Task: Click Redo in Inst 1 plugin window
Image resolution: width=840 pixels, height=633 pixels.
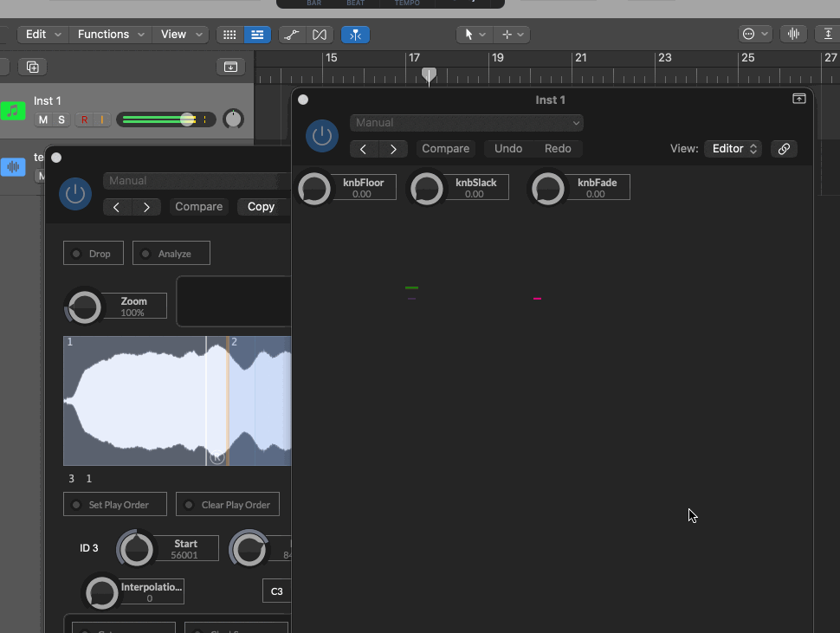Action: [558, 149]
